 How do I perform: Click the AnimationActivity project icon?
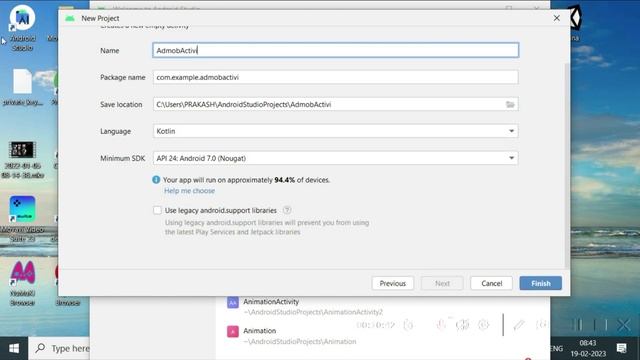point(233,303)
